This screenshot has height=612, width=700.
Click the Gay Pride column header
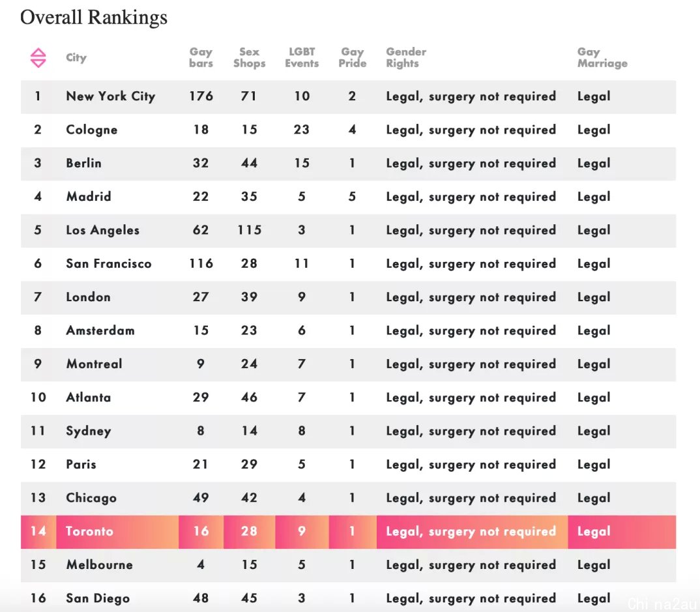point(352,57)
